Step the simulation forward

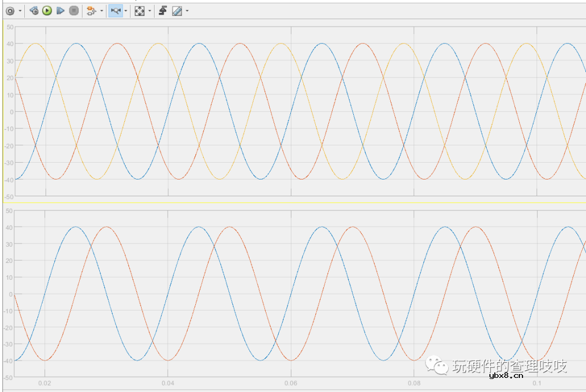[x=60, y=10]
